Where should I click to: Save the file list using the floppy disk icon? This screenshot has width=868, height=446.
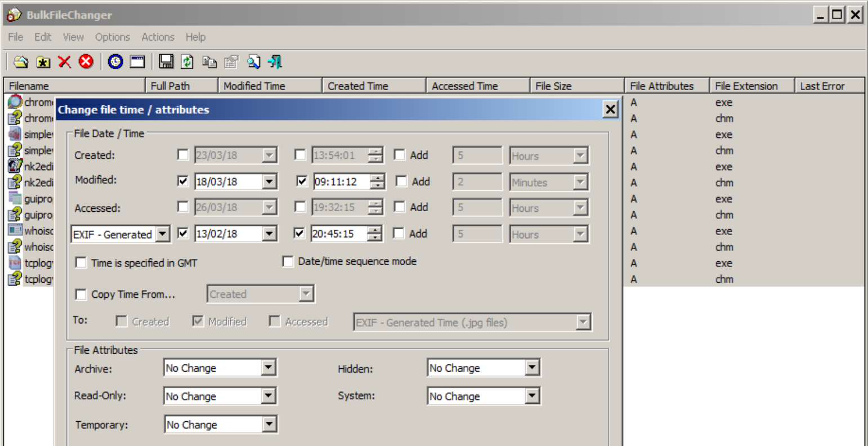(166, 62)
